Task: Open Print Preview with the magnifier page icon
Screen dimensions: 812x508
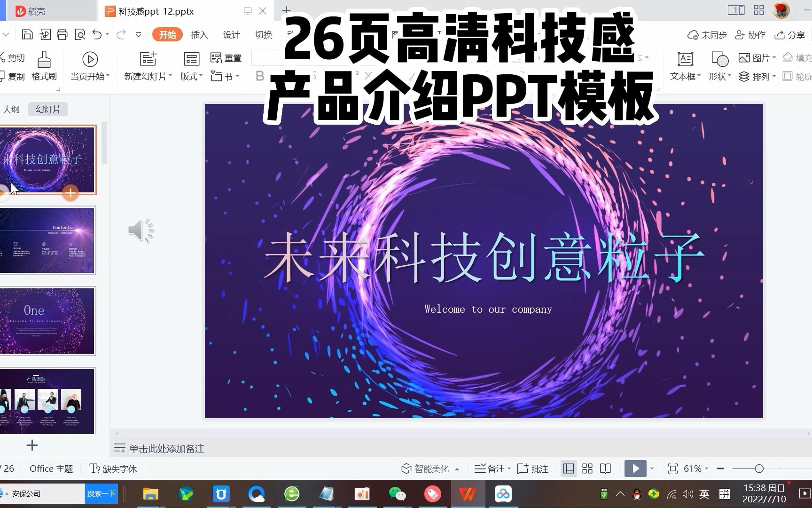Action: 80,34
